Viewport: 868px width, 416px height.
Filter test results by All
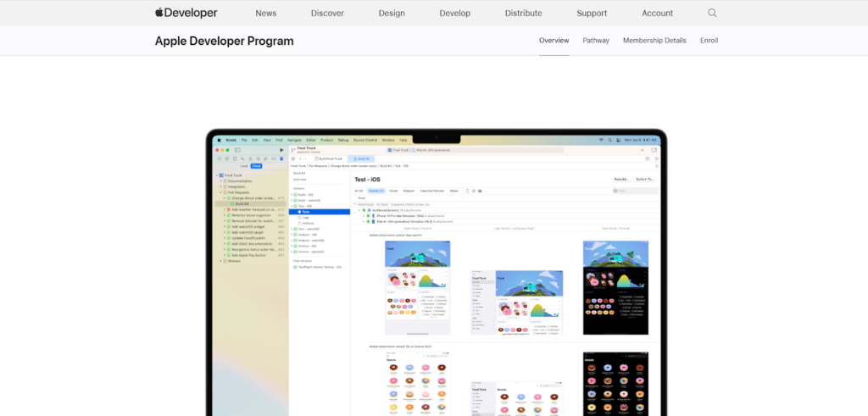point(359,191)
